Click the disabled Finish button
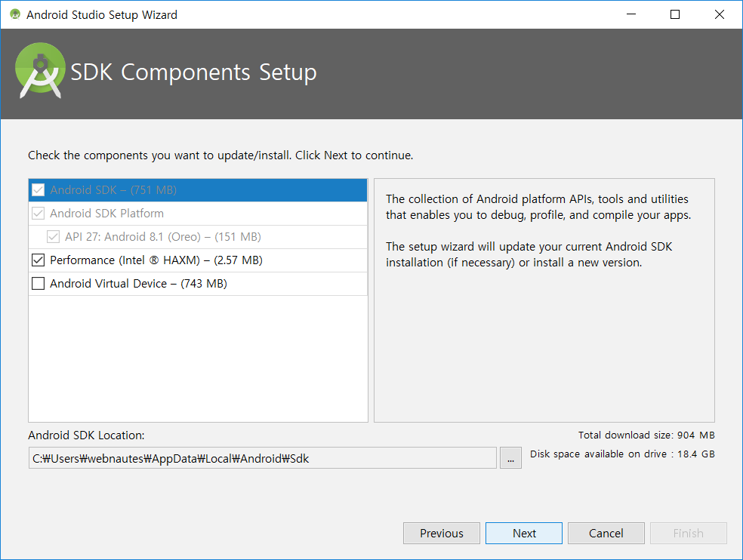743x560 pixels. (x=689, y=533)
